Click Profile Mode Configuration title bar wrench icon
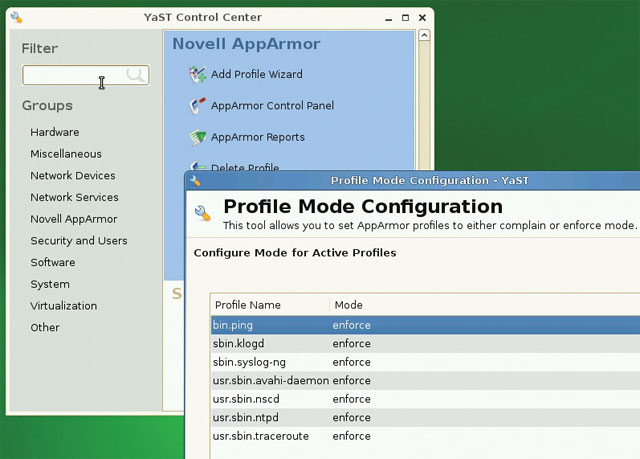 click(195, 181)
